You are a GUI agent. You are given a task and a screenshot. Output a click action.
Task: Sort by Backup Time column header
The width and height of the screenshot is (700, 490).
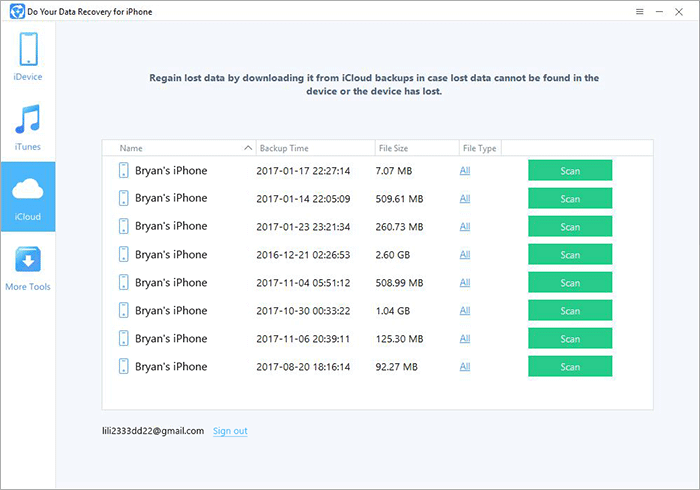click(316, 148)
